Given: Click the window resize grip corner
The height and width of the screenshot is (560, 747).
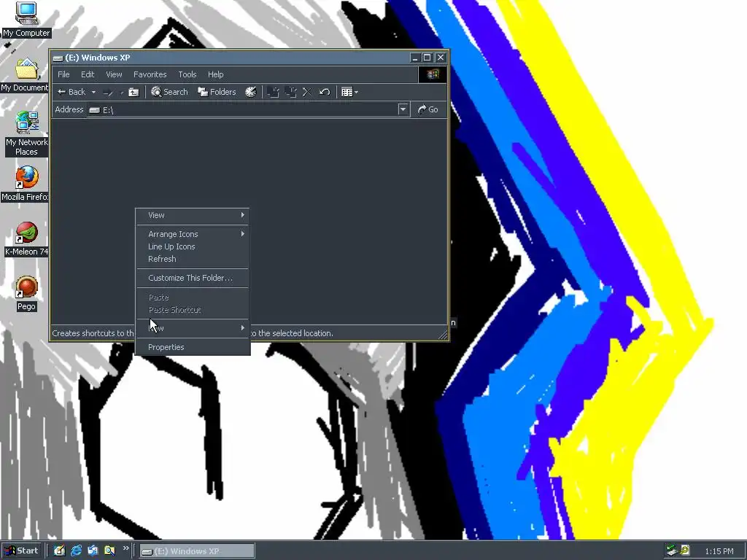Looking at the screenshot, I should pyautogui.click(x=443, y=335).
